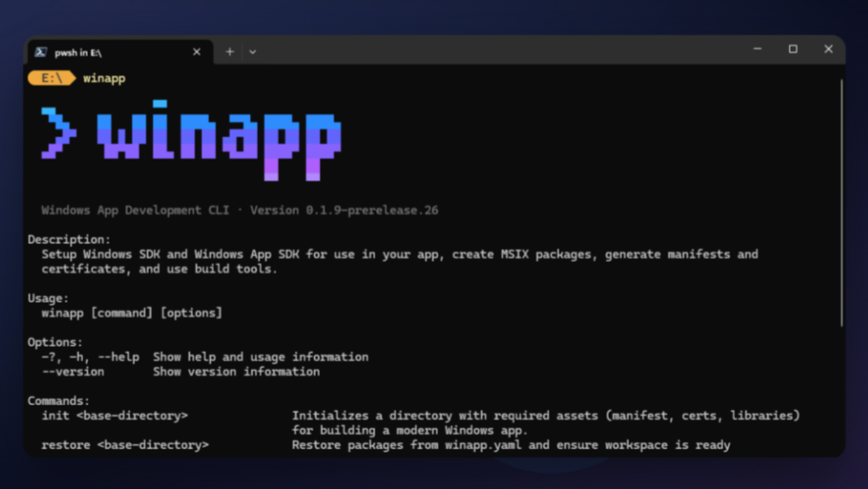
Task: Open the new tab dropdown chevron
Action: [253, 50]
